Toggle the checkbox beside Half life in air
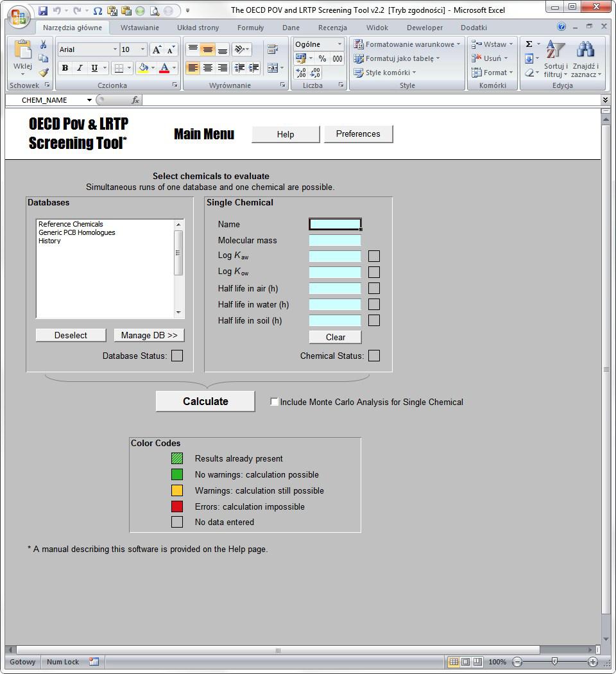616x674 pixels. [x=374, y=288]
